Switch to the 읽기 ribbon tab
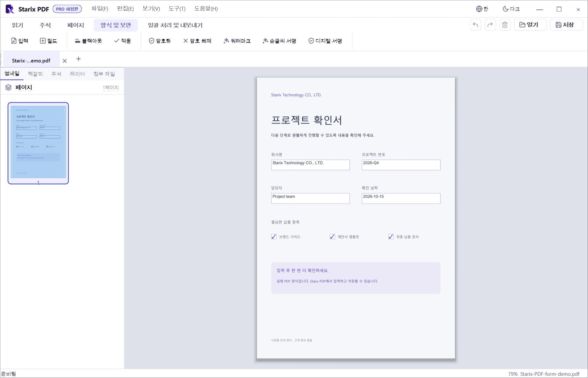 click(17, 25)
